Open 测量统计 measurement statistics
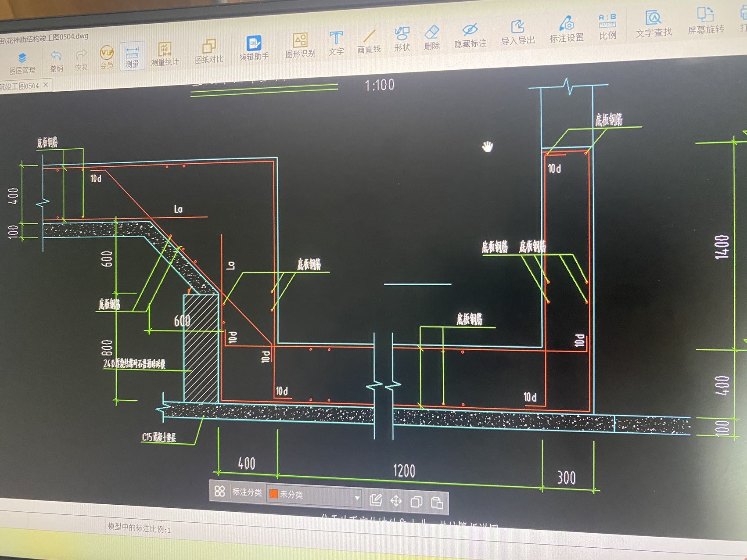Viewport: 747px width, 560px height. click(x=165, y=54)
